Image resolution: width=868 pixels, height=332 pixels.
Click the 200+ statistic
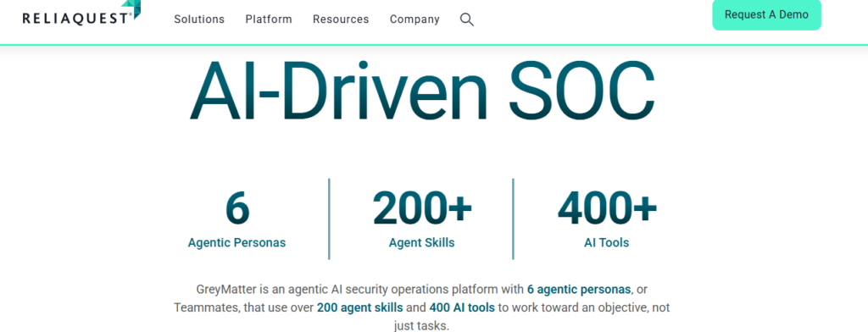point(422,208)
